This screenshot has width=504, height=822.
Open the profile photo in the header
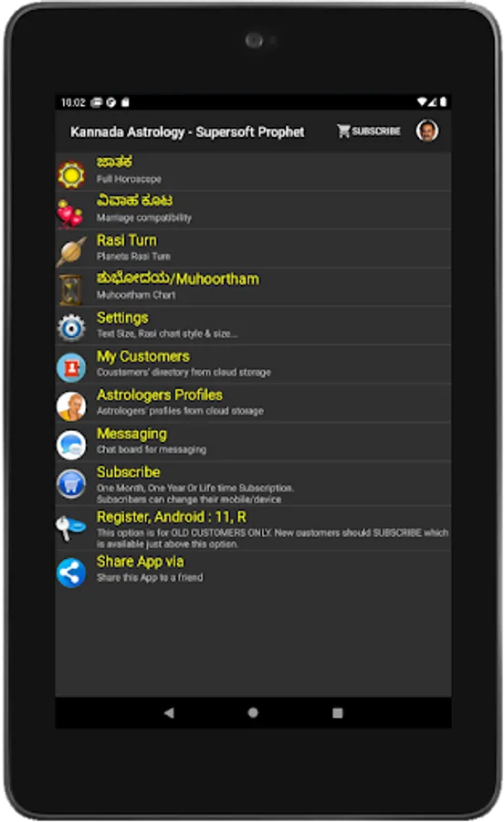click(427, 131)
